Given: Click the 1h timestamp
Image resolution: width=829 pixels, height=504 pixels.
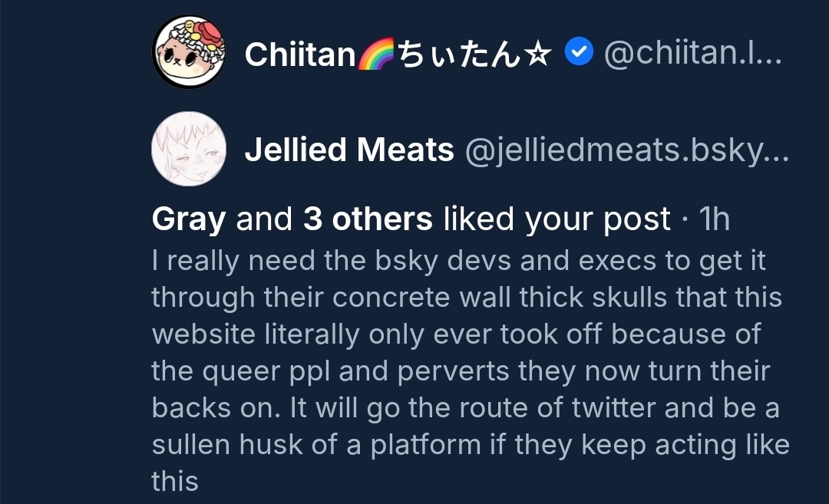Looking at the screenshot, I should tap(715, 220).
